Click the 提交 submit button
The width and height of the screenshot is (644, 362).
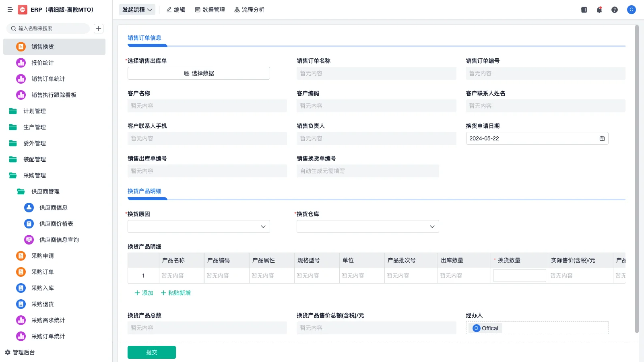pyautogui.click(x=151, y=352)
